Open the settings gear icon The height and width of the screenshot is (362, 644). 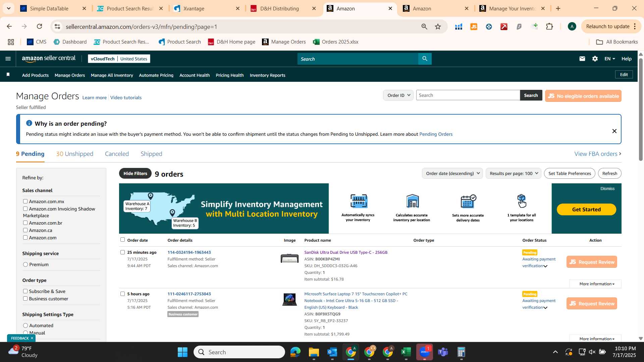[x=595, y=59]
